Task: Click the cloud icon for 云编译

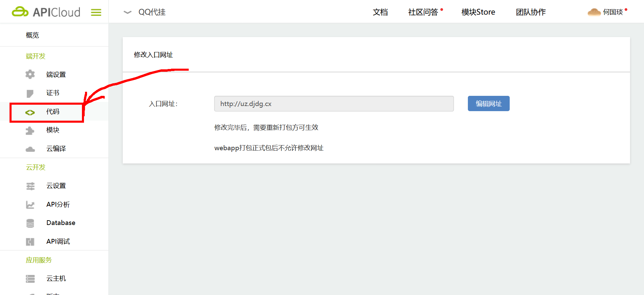Action: coord(30,149)
